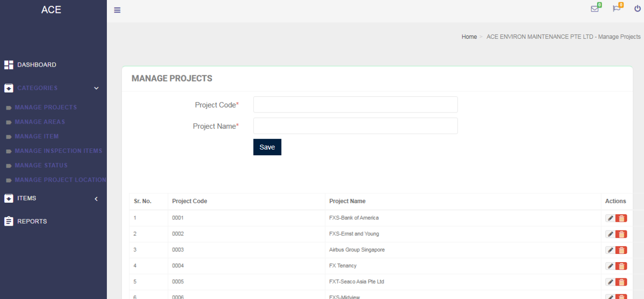Open Reports from the sidebar
Image resolution: width=644 pixels, height=299 pixels.
pos(32,221)
